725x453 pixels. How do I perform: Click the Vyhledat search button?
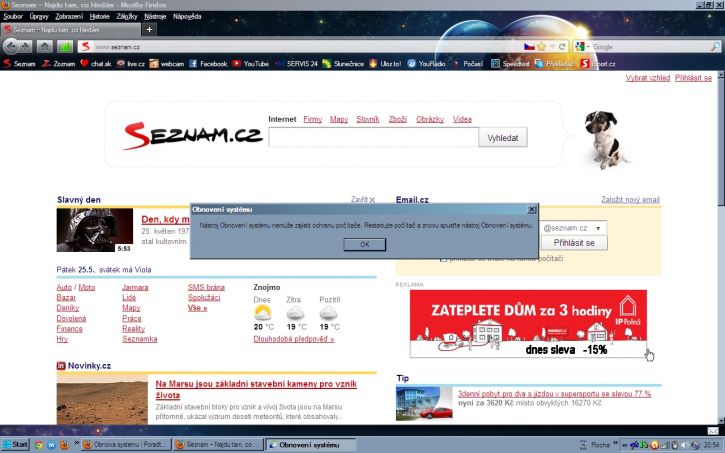click(503, 138)
